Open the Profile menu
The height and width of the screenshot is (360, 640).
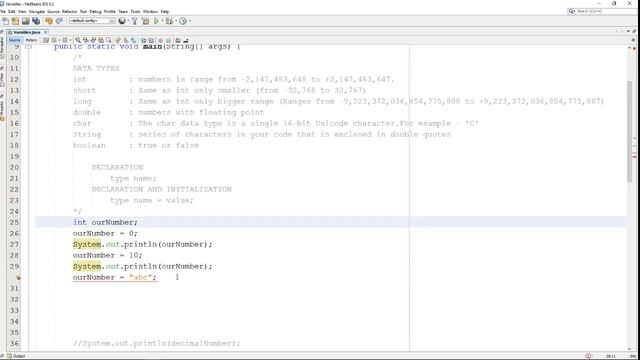point(109,11)
